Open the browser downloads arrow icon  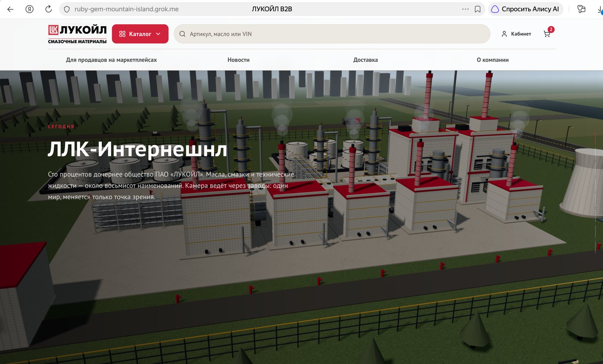coord(600,9)
